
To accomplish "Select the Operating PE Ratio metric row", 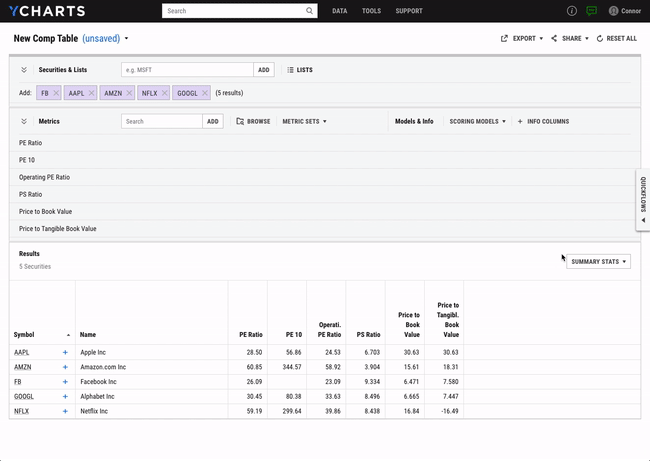I will pos(325,177).
